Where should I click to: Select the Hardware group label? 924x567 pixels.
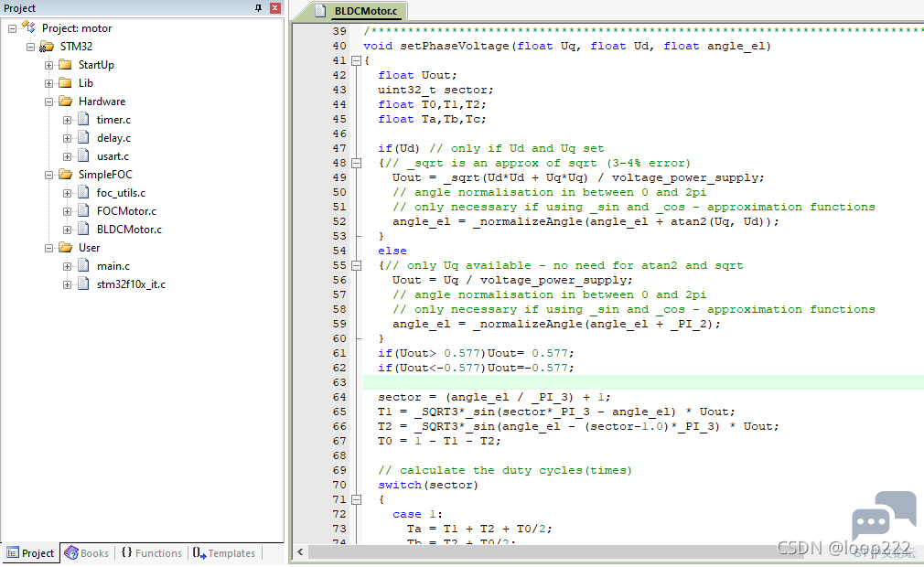102,102
